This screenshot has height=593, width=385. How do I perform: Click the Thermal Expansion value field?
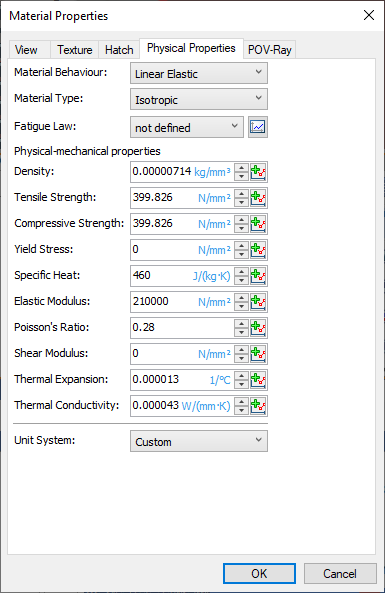[182, 380]
